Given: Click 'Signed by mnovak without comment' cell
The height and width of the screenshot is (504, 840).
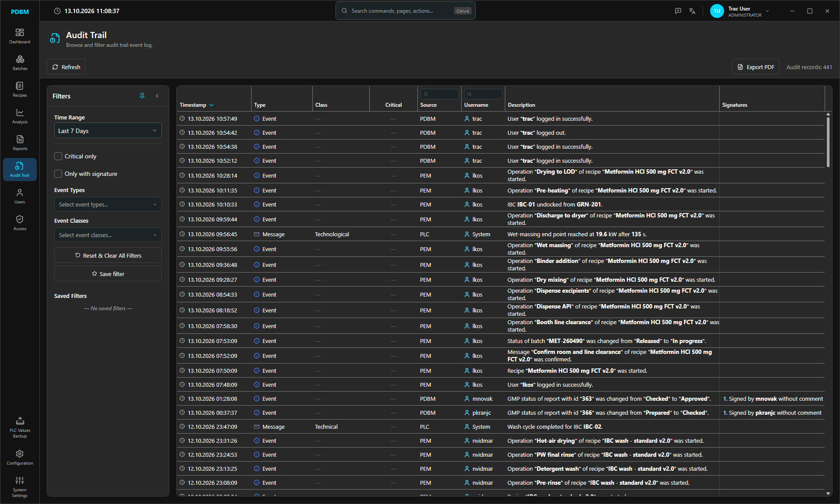Looking at the screenshot, I should click(773, 399).
